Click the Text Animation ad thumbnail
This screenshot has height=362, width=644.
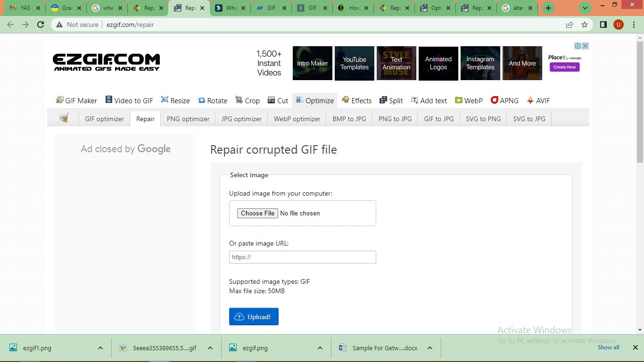[x=396, y=63]
